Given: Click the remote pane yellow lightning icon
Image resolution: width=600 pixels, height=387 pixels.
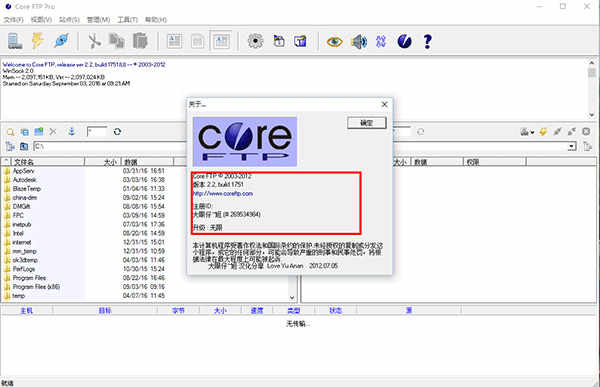Looking at the screenshot, I should coord(543,132).
